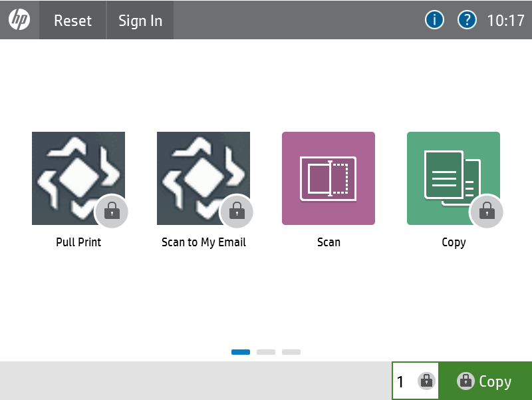Tap the HP logo home icon
Image resolution: width=532 pixels, height=400 pixels.
coord(19,20)
